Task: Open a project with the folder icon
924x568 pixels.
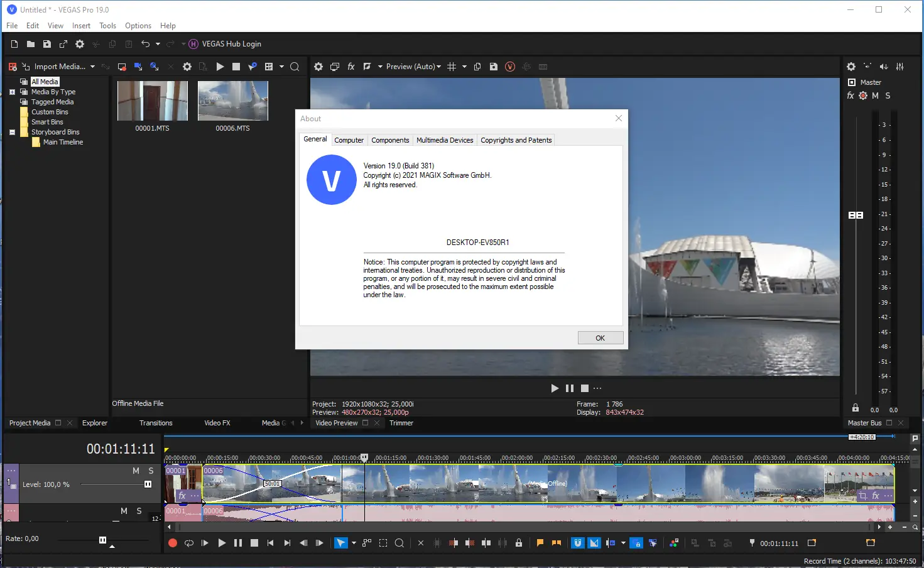Action: pos(31,44)
